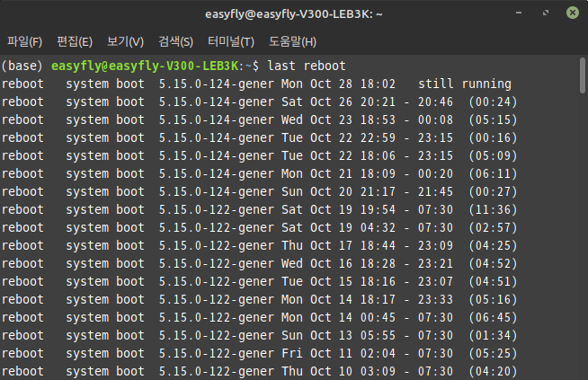Click the duration "(11:36)"

click(493, 210)
